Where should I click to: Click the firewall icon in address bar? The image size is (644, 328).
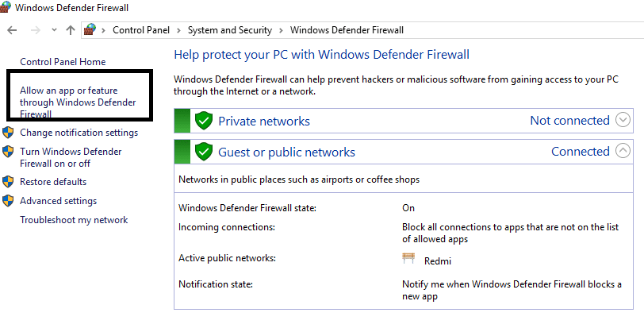click(x=90, y=30)
